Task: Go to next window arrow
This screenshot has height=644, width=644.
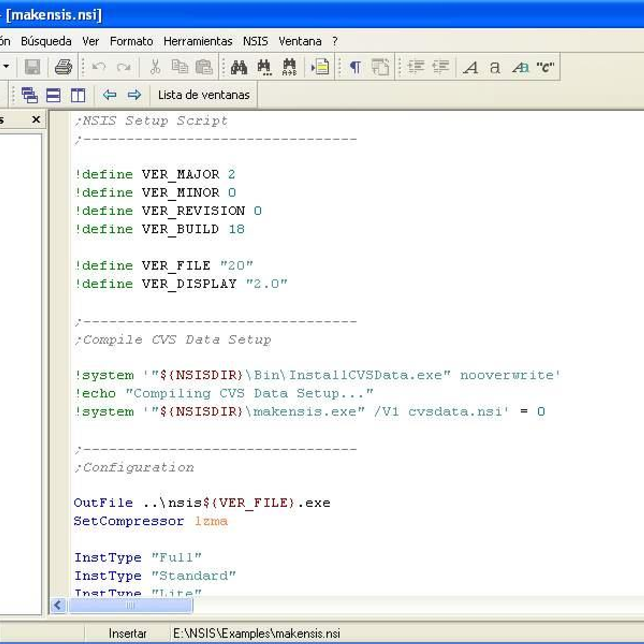Action: click(134, 95)
